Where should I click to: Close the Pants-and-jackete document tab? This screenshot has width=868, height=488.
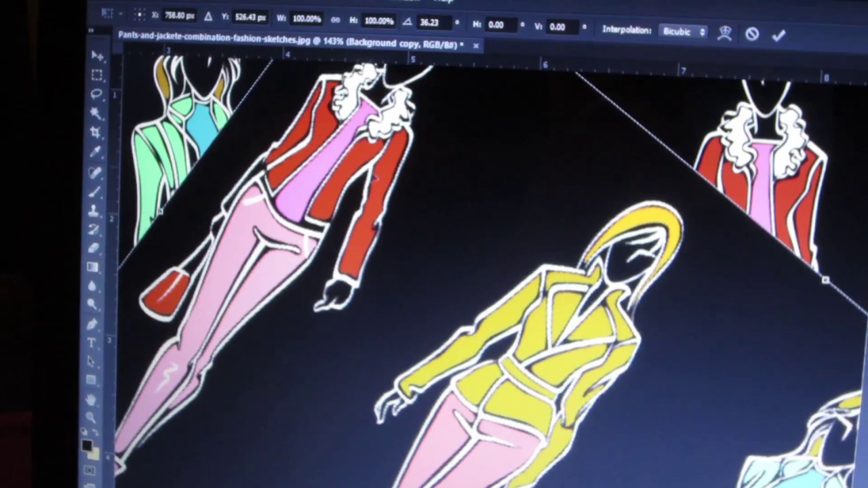[476, 45]
